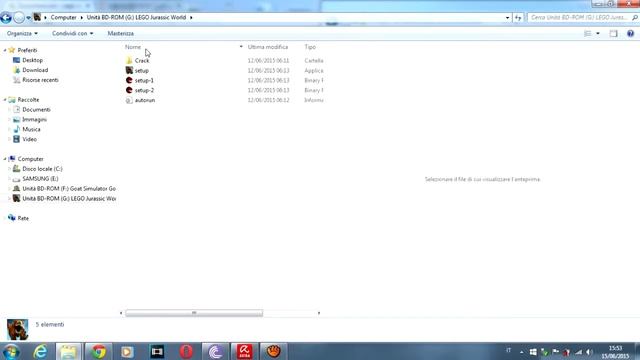Open Download in favorites
The height and width of the screenshot is (360, 640).
(35, 70)
